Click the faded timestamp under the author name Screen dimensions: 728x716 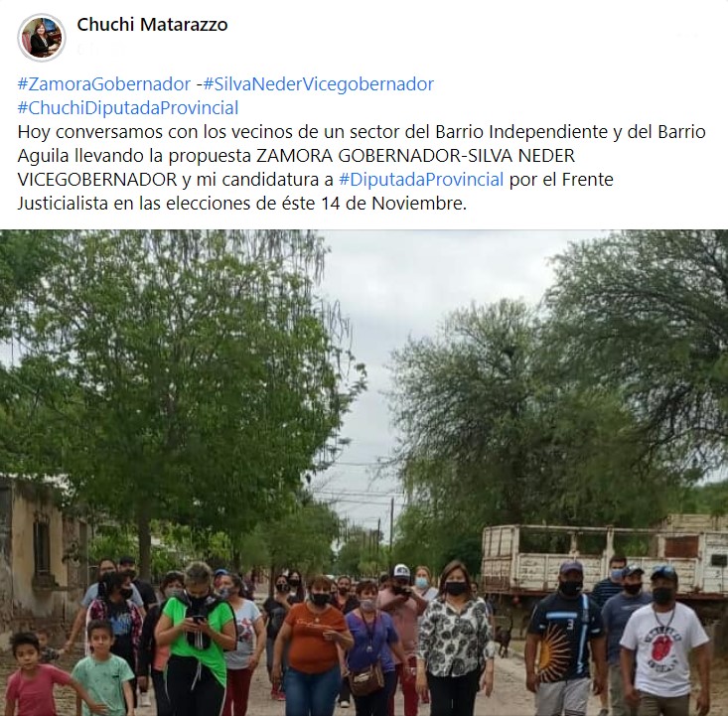(x=102, y=49)
